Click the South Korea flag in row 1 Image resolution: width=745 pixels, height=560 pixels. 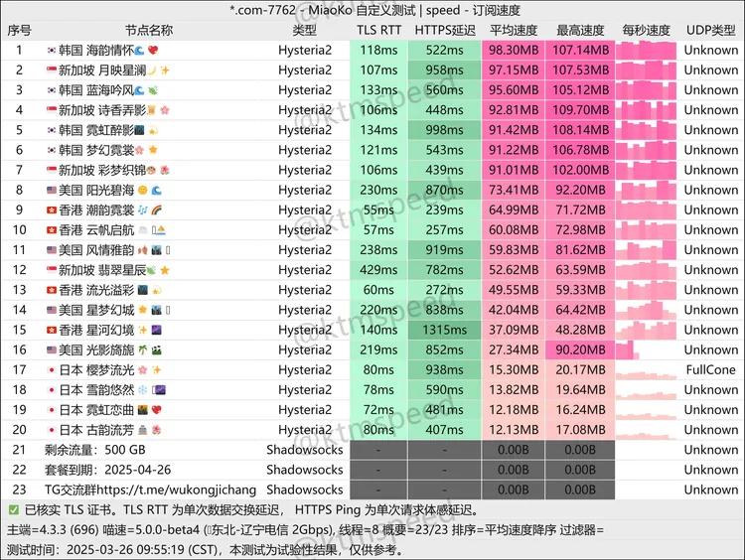(51, 50)
